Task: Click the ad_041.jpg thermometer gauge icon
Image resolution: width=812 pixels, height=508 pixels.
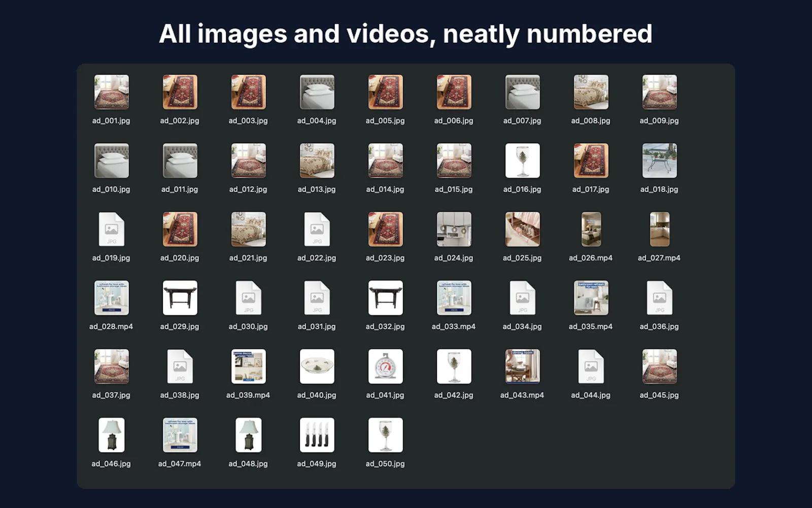Action: click(385, 366)
